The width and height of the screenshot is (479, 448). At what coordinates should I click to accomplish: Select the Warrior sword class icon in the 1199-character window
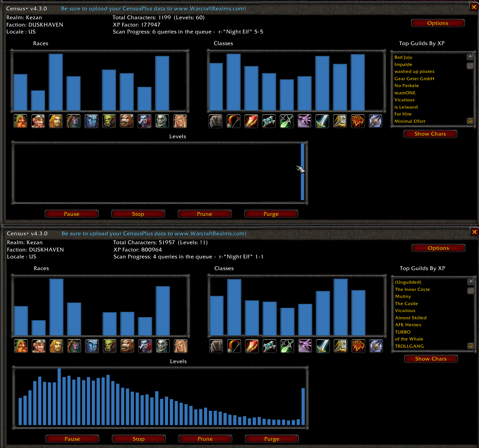[x=322, y=121]
